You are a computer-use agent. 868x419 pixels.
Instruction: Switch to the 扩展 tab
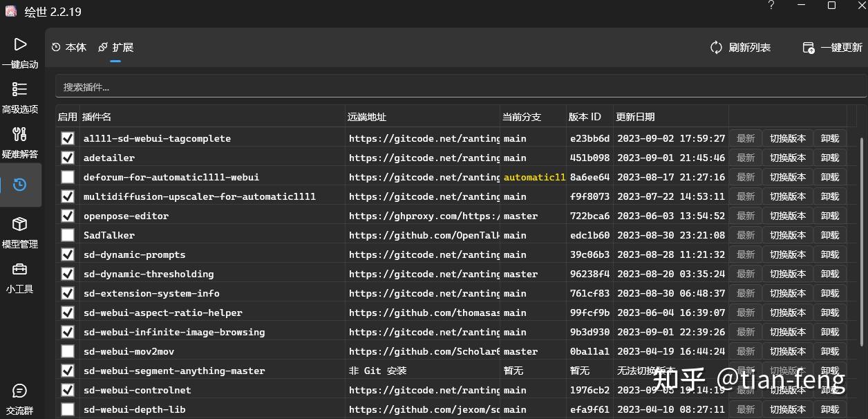point(115,48)
